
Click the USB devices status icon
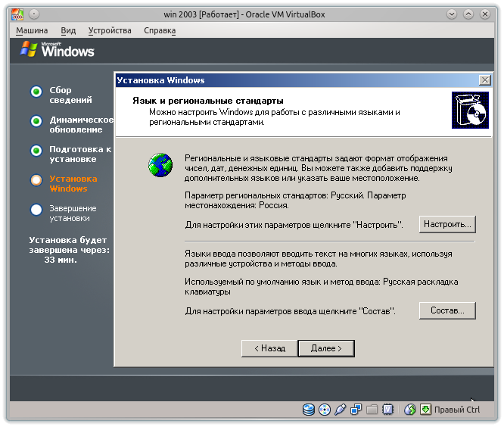(x=340, y=410)
